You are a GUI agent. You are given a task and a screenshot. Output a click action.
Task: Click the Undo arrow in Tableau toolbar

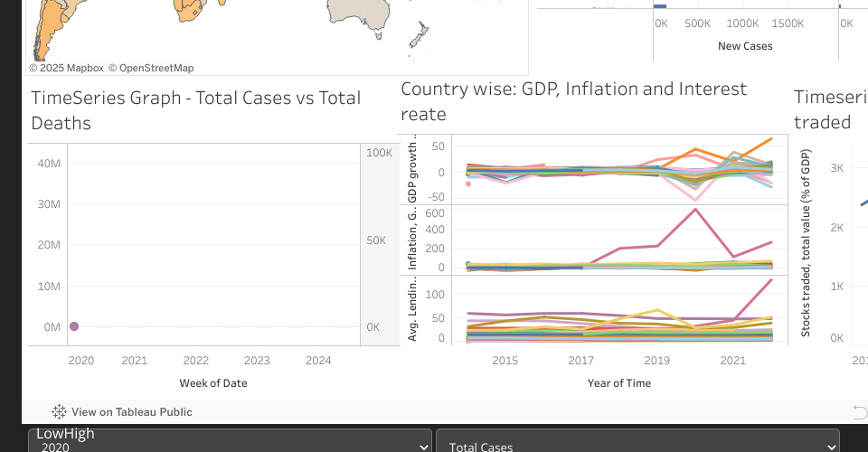[859, 412]
